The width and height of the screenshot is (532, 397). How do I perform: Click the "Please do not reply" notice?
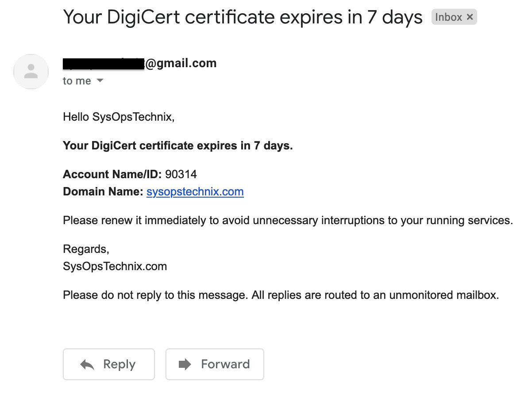click(281, 295)
